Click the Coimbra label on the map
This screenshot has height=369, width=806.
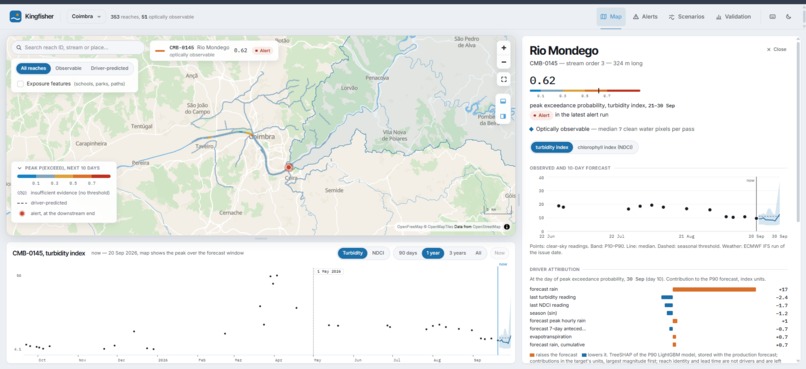pos(263,137)
